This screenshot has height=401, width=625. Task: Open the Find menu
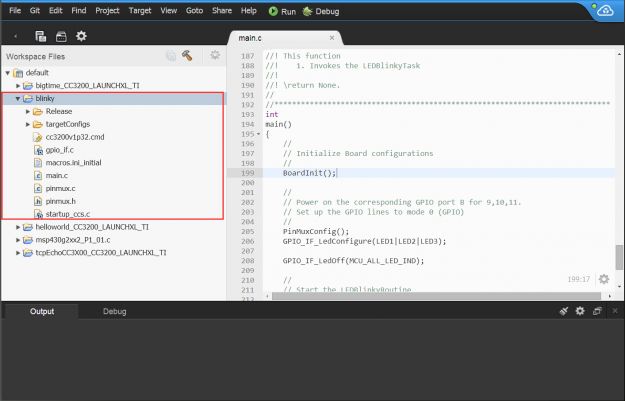[79, 11]
